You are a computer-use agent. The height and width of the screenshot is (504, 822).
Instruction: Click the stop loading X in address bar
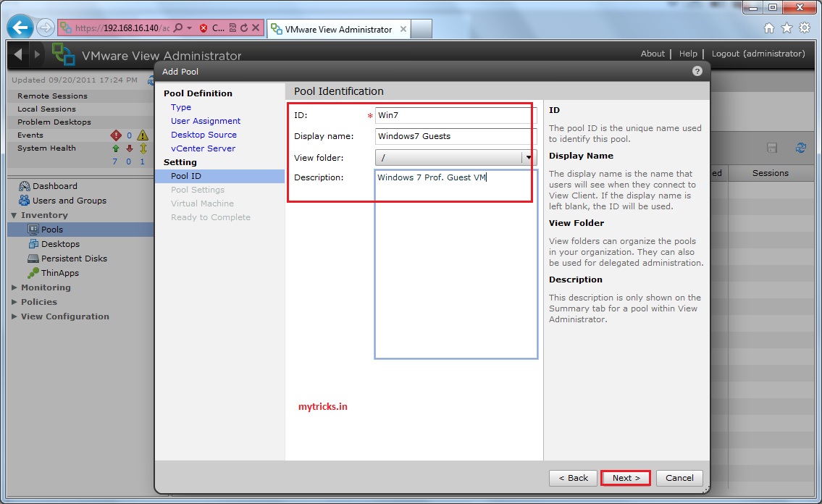(x=256, y=28)
